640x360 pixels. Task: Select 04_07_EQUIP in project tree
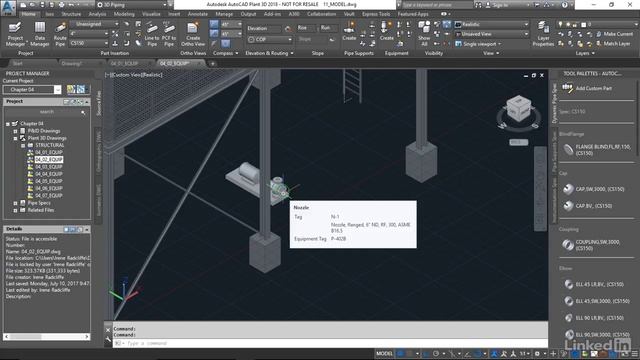(x=49, y=196)
